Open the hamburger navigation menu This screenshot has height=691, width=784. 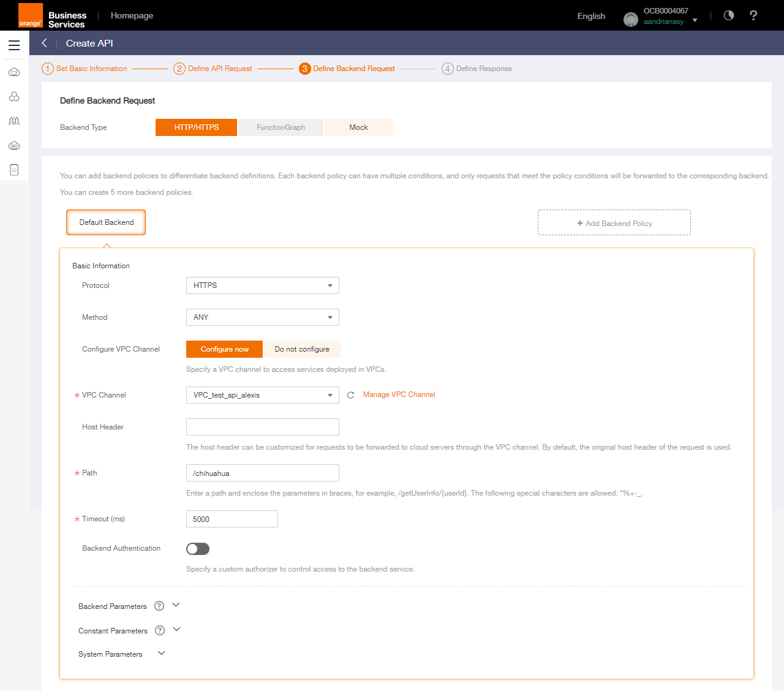click(14, 45)
